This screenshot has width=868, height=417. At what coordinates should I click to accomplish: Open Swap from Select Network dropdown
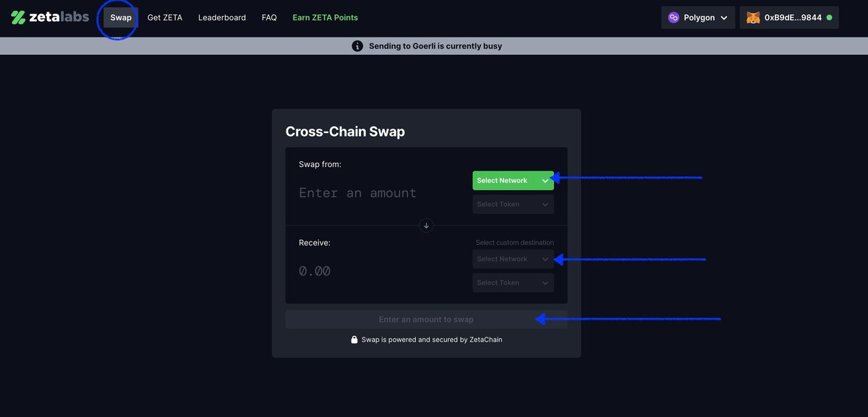tap(513, 181)
